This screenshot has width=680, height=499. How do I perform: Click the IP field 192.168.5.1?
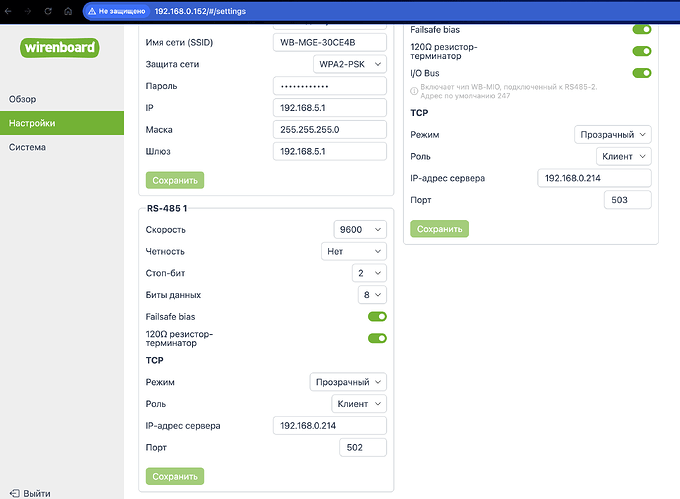(x=330, y=108)
